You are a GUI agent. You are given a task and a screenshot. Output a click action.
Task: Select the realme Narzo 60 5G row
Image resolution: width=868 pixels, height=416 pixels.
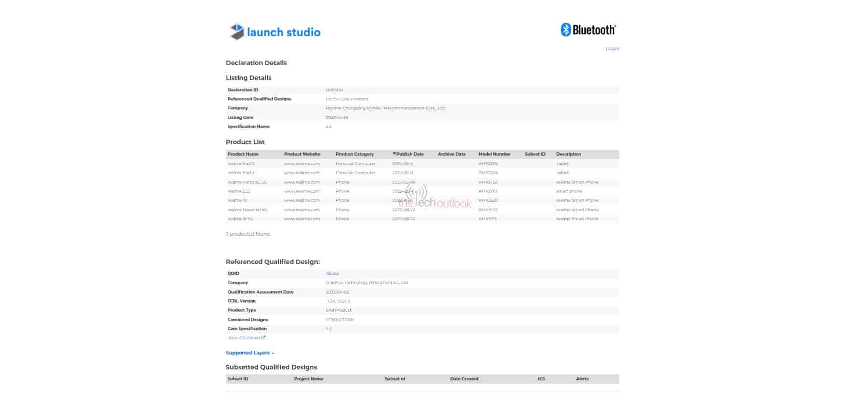(247, 182)
